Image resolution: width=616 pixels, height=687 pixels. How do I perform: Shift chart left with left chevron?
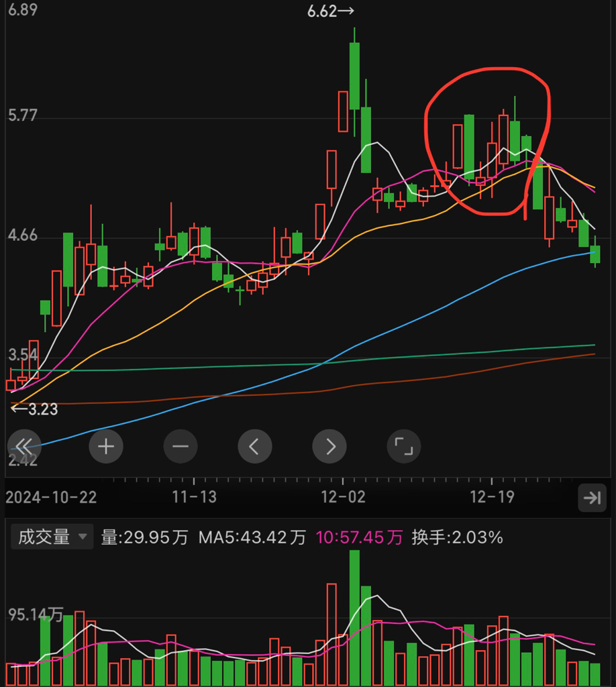point(255,446)
